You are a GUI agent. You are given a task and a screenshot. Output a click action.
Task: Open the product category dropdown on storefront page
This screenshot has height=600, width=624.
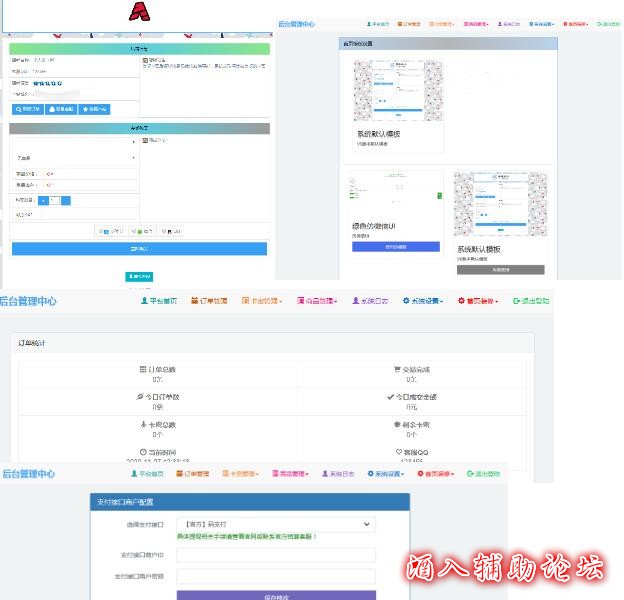click(x=75, y=142)
